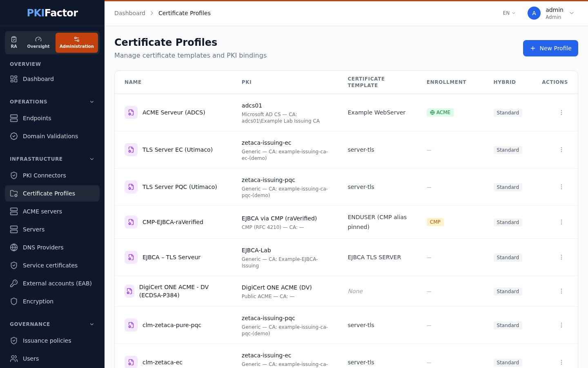Image resolution: width=588 pixels, height=368 pixels.
Task: Expand the admin user menu chevron
Action: coord(572,13)
